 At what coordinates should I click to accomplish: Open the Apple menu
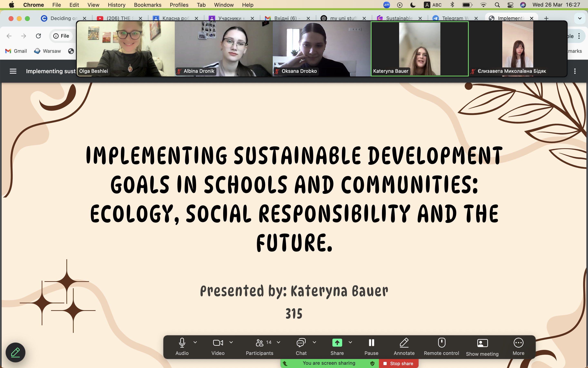pyautogui.click(x=11, y=5)
